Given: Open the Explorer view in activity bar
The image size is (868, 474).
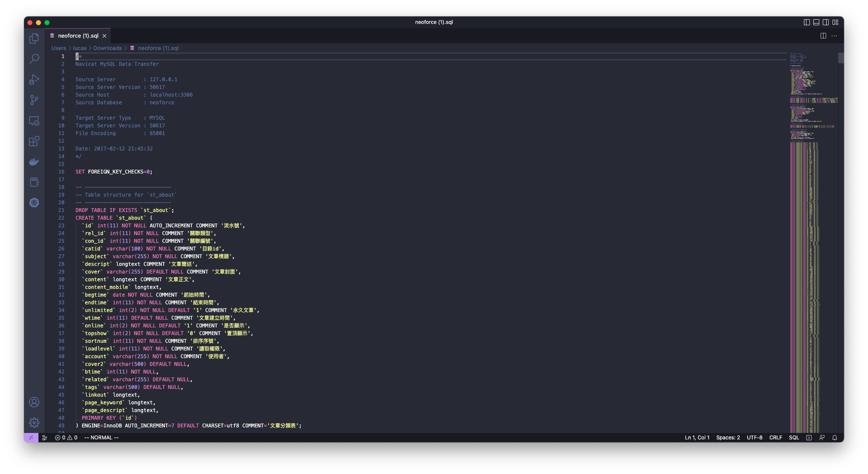Looking at the screenshot, I should click(34, 38).
